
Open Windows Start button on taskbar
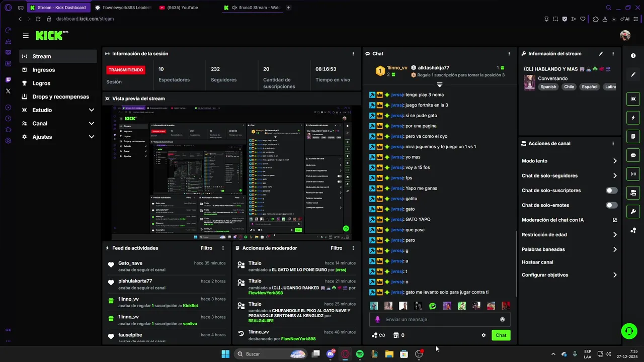225,354
